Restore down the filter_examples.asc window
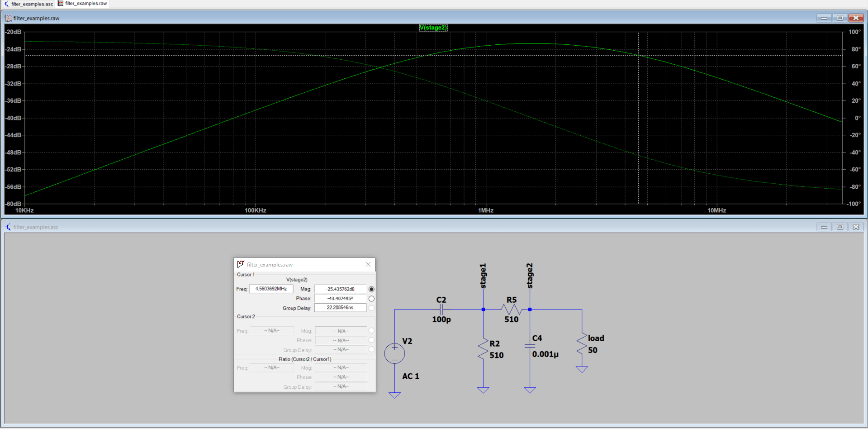 pos(840,227)
